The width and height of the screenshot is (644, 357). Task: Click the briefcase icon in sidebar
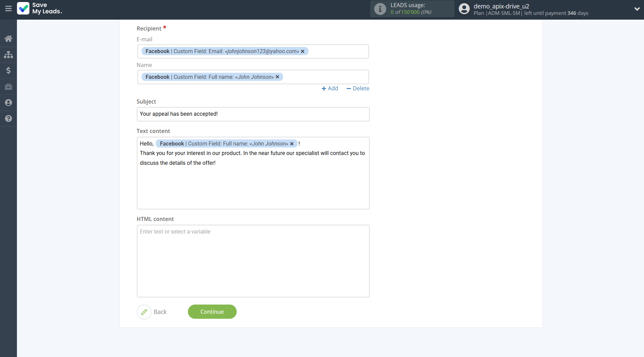(x=8, y=87)
